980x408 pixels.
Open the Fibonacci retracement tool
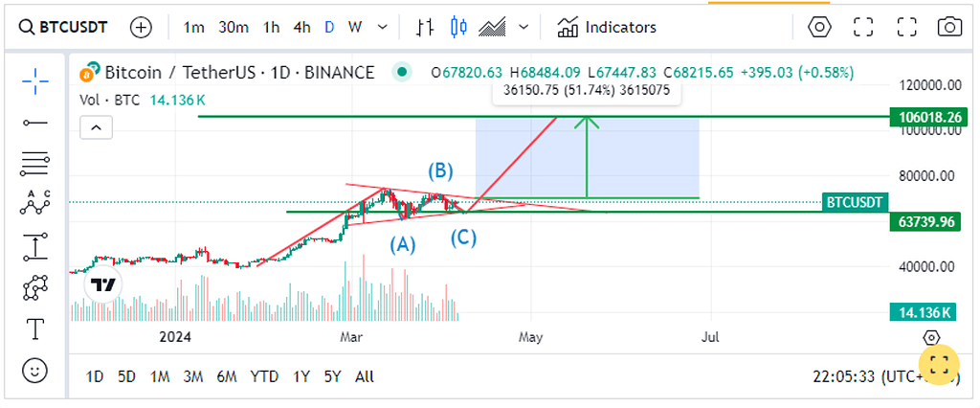pos(35,164)
